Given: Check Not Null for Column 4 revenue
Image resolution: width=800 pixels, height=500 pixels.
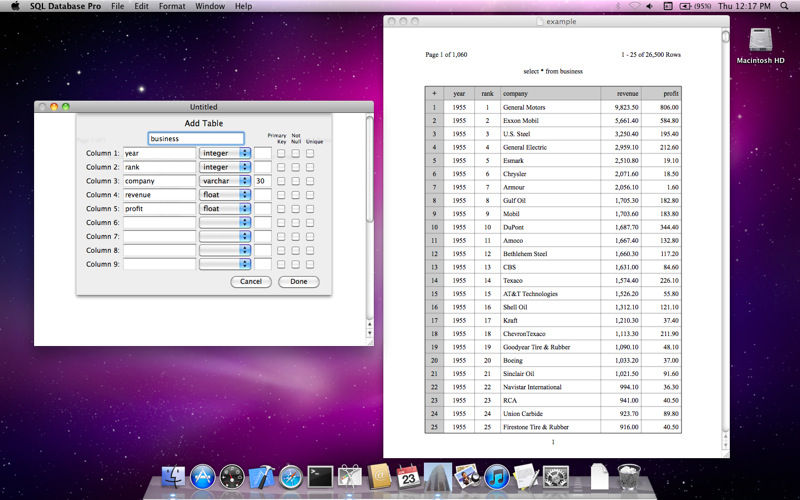Looking at the screenshot, I should 295,194.
